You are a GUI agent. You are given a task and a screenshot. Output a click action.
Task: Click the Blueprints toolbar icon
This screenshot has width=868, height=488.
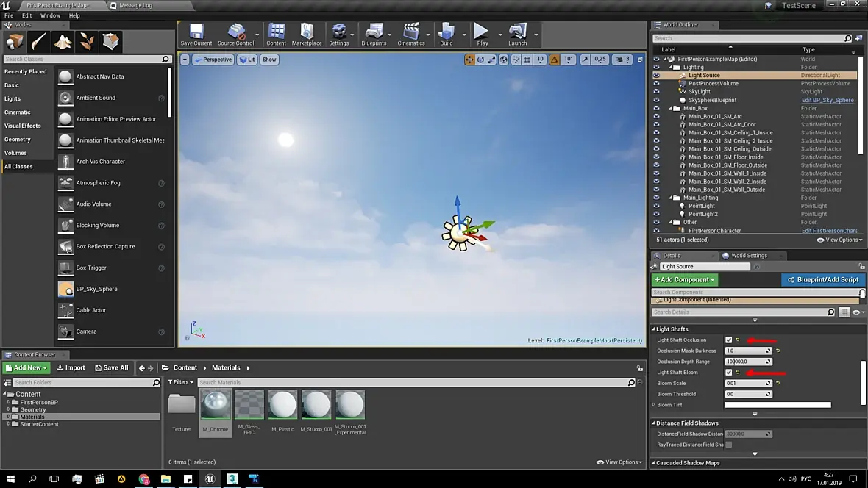click(x=374, y=35)
